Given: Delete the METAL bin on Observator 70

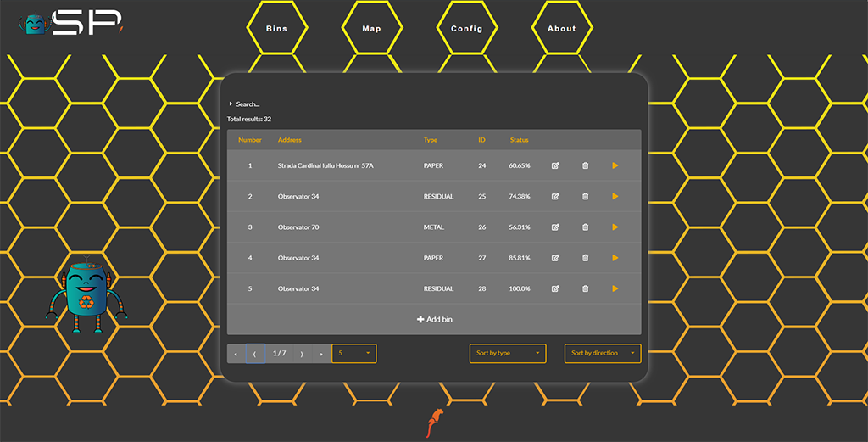Looking at the screenshot, I should [585, 227].
